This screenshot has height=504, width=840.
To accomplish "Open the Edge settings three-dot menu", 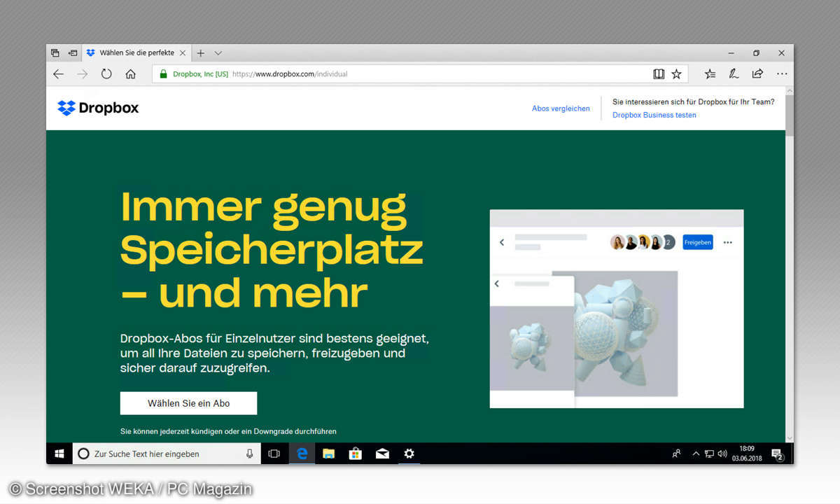I will click(x=781, y=73).
